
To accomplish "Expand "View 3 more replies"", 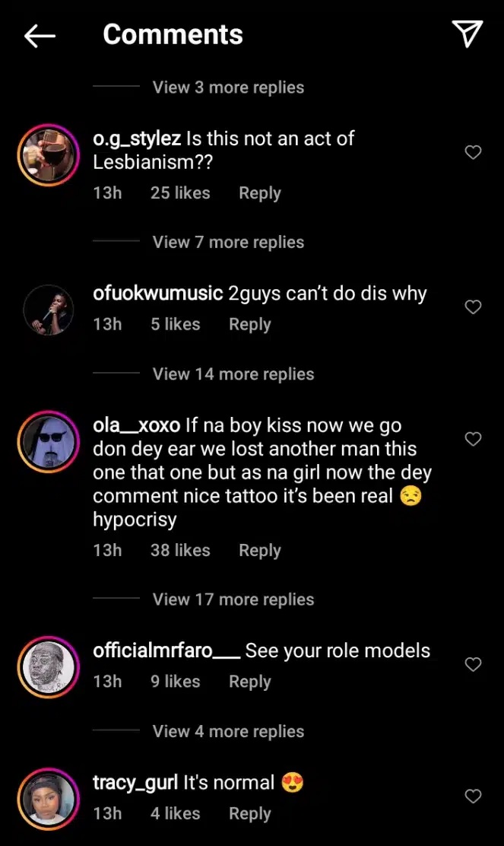I will (x=228, y=87).
